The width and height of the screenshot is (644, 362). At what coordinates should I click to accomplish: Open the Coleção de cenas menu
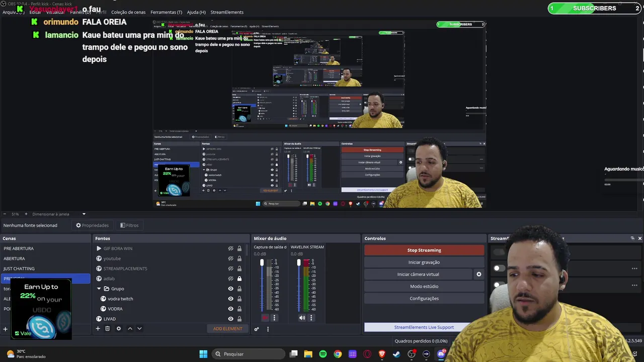tap(128, 12)
